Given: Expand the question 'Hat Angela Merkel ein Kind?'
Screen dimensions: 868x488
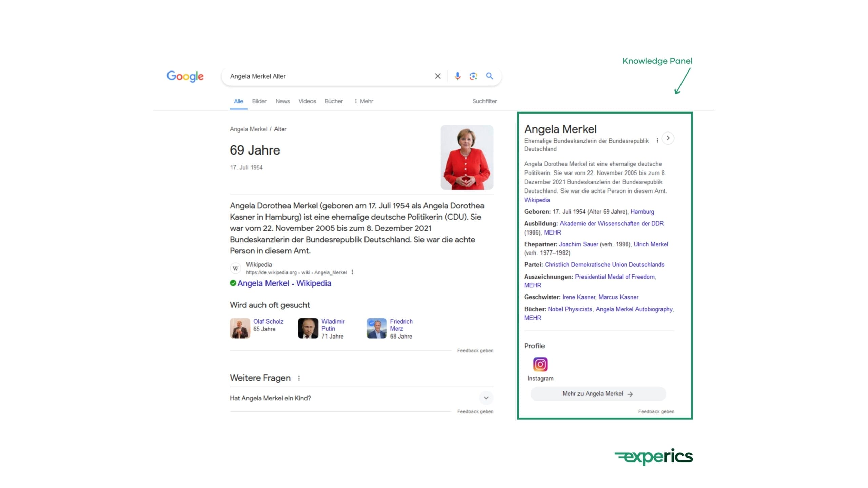Looking at the screenshot, I should tap(486, 398).
